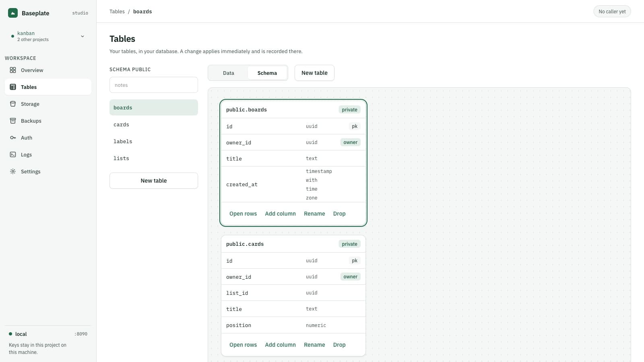Click the created_at column in boards
The image size is (644, 362).
click(x=293, y=184)
